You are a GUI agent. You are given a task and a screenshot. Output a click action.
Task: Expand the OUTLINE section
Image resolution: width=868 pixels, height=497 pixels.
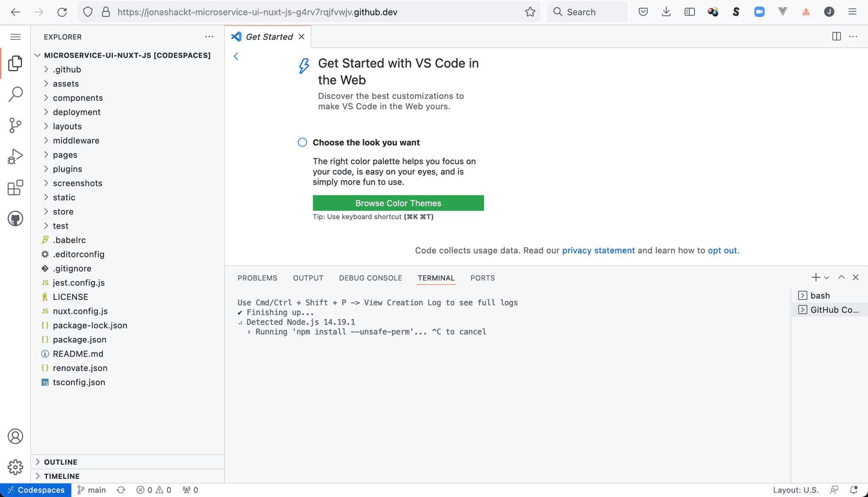(61, 462)
